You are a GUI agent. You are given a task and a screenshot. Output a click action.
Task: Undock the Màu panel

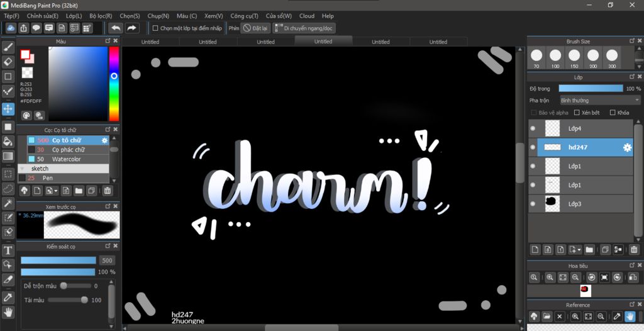[x=108, y=41]
